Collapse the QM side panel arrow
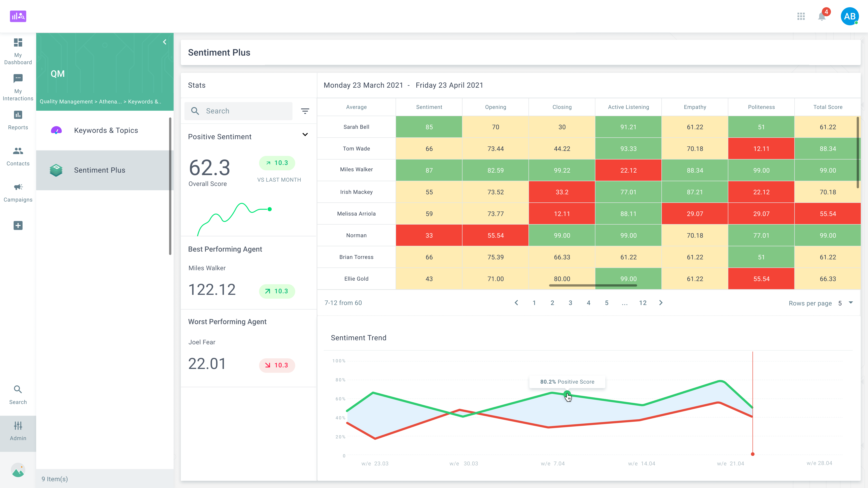The height and width of the screenshot is (488, 868). click(164, 42)
